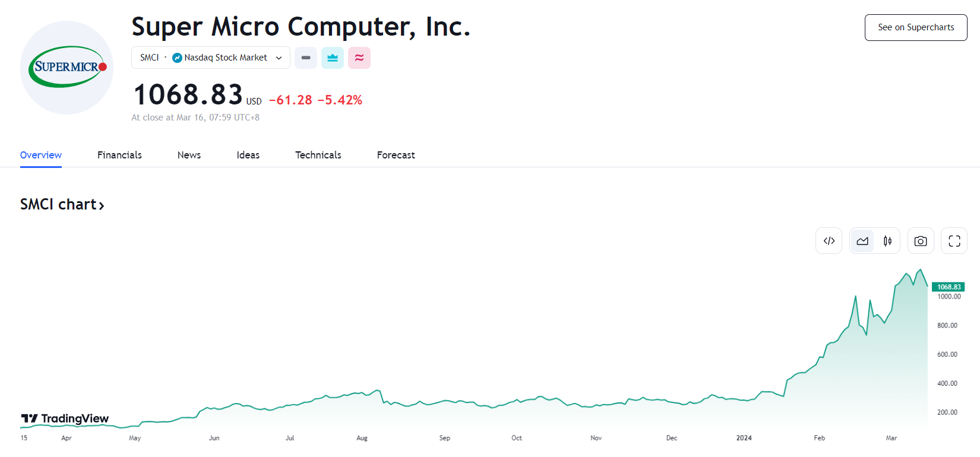This screenshot has height=457, width=980.
Task: Click the embed code icon above the chart
Action: coord(829,241)
